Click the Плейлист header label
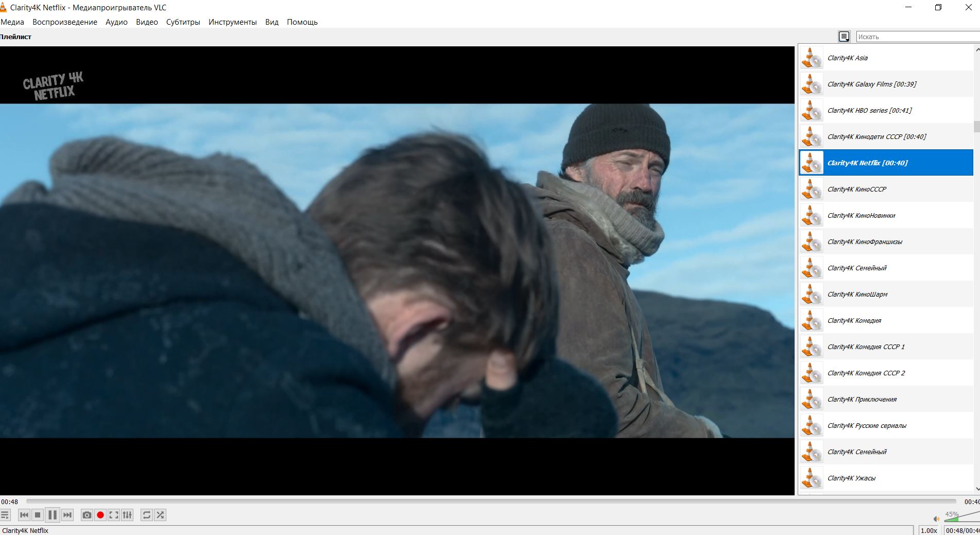 coord(16,37)
